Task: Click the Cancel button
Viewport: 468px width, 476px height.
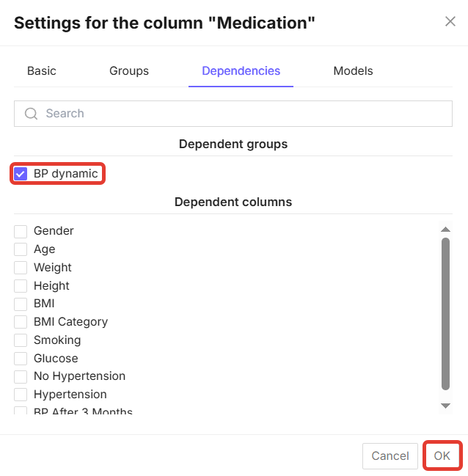Action: pyautogui.click(x=390, y=456)
